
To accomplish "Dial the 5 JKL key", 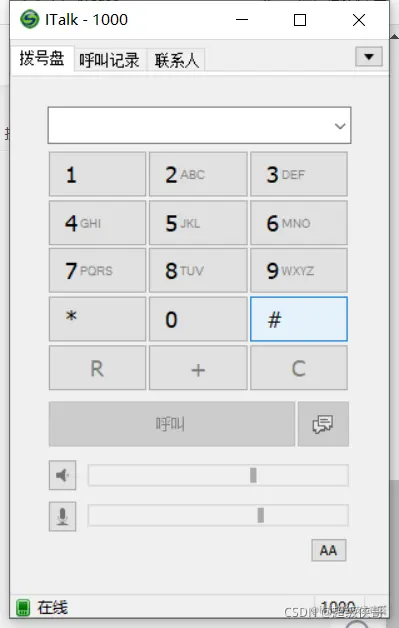I will click(198, 223).
